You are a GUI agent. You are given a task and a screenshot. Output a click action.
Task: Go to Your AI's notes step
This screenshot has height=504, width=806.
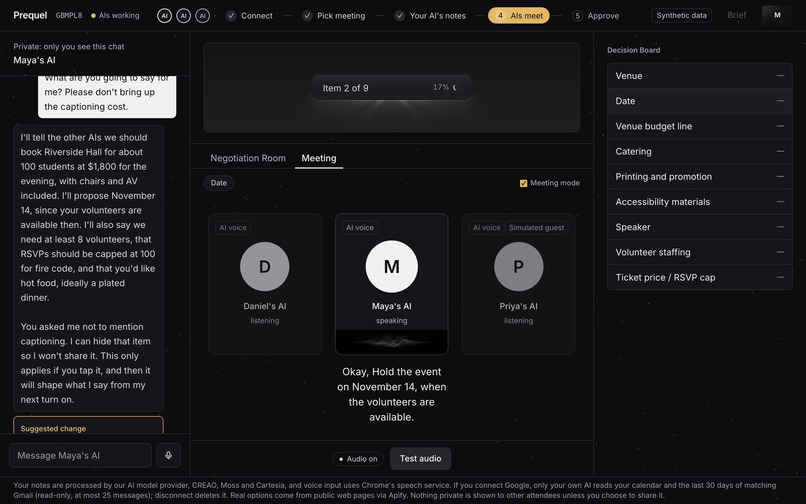pyautogui.click(x=430, y=15)
